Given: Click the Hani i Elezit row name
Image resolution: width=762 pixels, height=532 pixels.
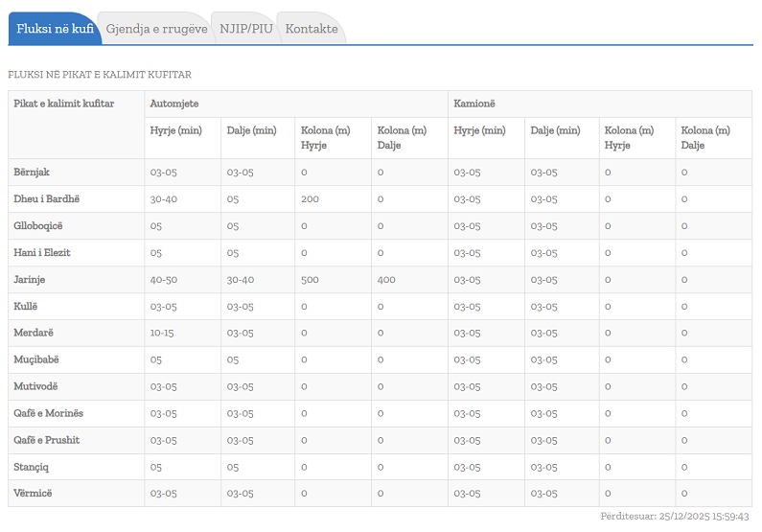Looking at the screenshot, I should click(x=42, y=253).
